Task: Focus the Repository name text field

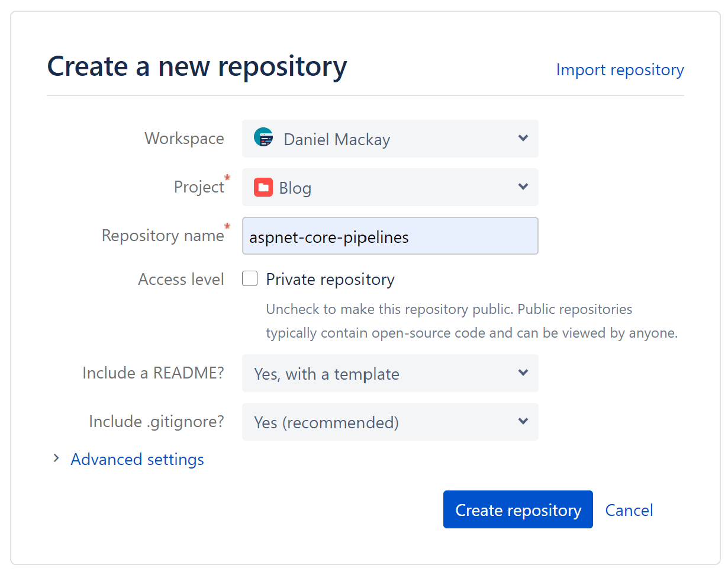Action: 389,236
